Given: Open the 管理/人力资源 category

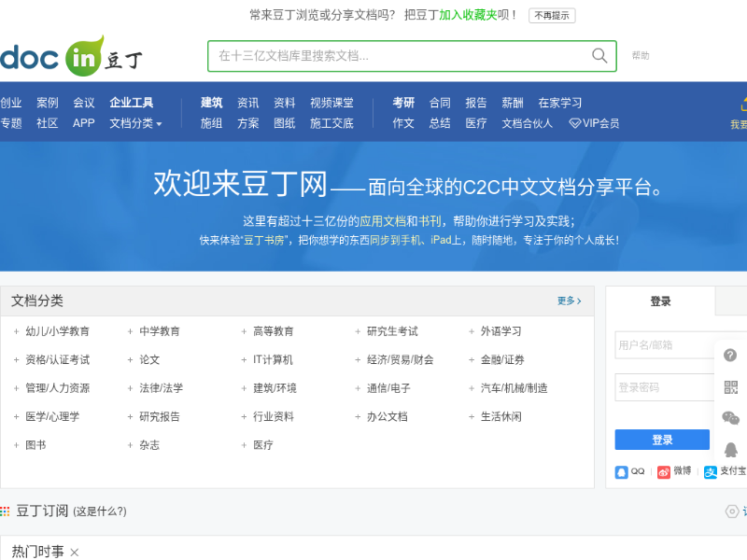Looking at the screenshot, I should coord(58,388).
